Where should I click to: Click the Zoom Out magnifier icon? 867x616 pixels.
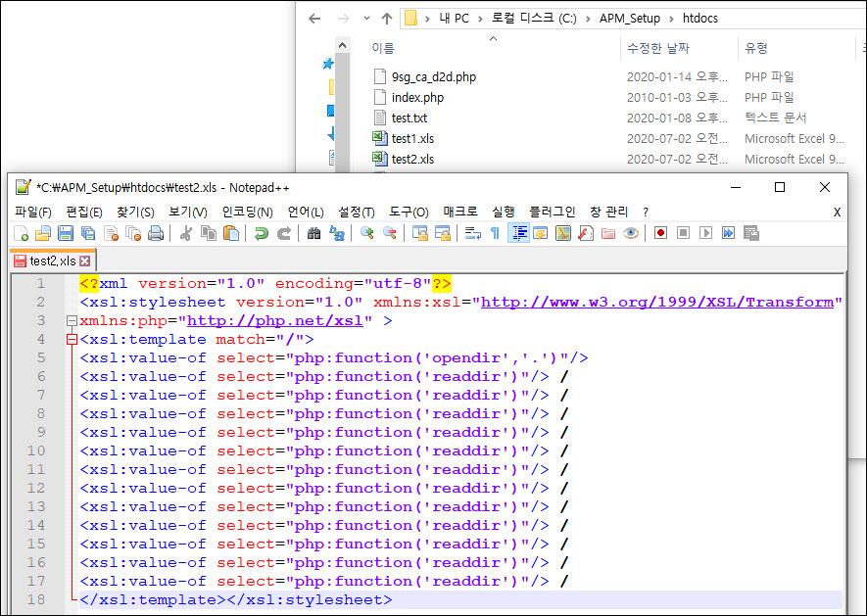[x=389, y=233]
